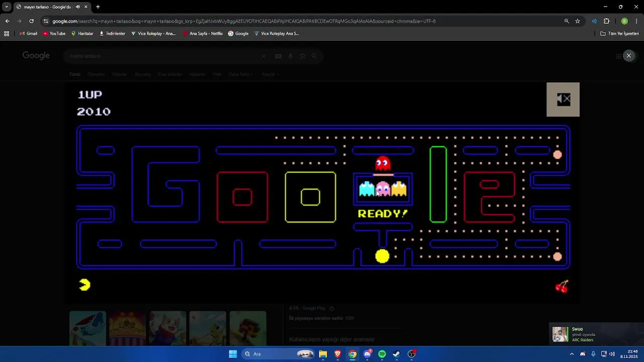Click the Google logo on the page

tap(36, 56)
